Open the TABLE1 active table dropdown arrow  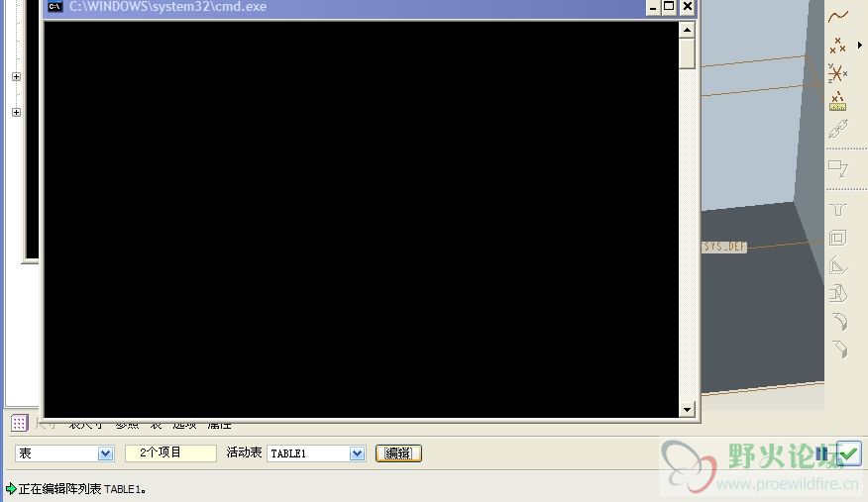click(x=357, y=453)
